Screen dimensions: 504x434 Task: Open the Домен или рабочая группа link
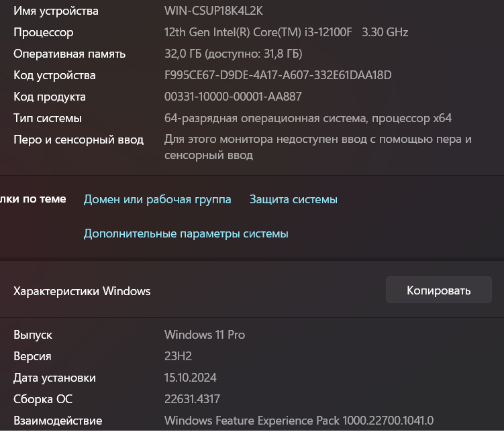click(x=157, y=199)
